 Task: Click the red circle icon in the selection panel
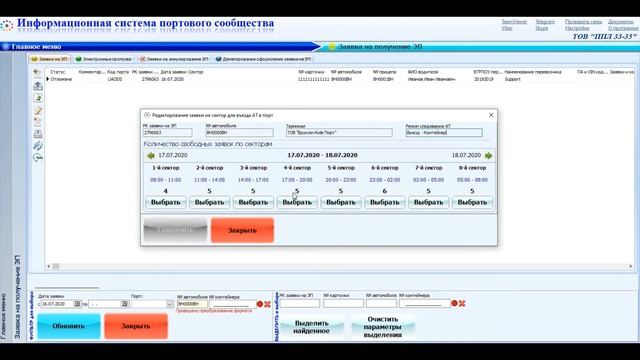(x=454, y=303)
